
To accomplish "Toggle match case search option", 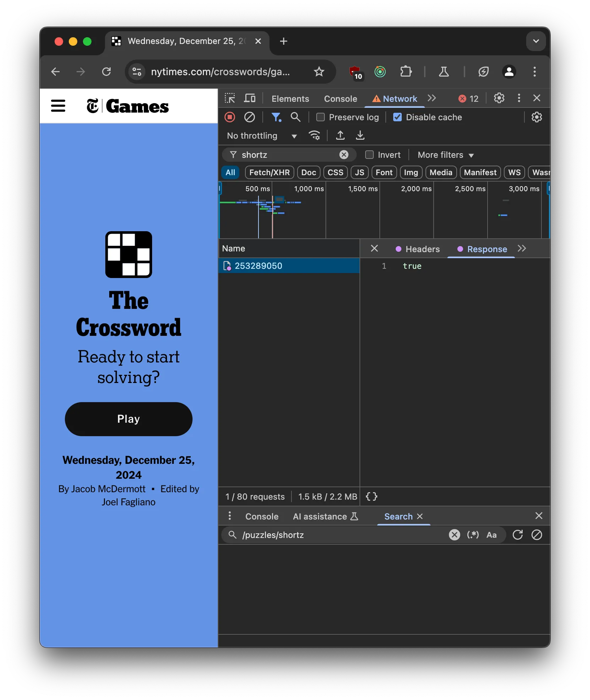I will 491,535.
